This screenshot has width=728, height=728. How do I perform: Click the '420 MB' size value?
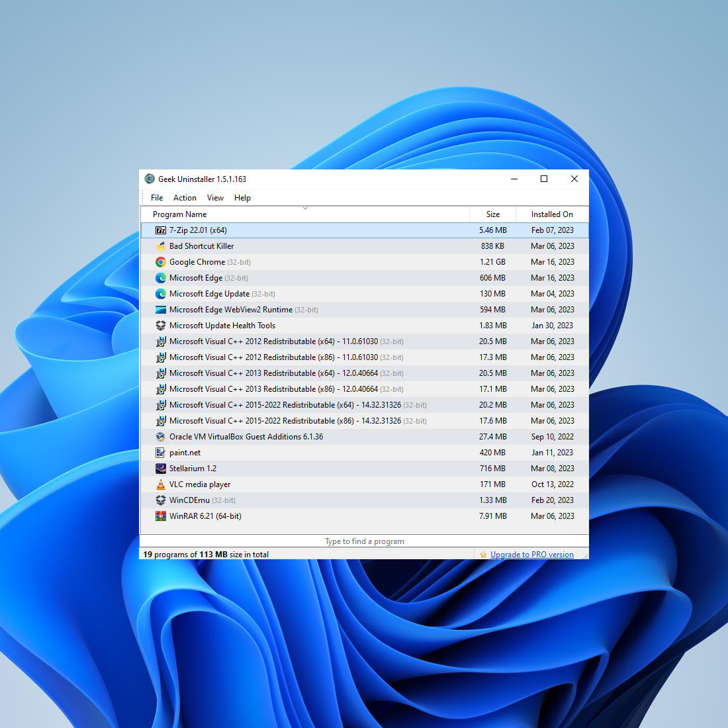492,453
